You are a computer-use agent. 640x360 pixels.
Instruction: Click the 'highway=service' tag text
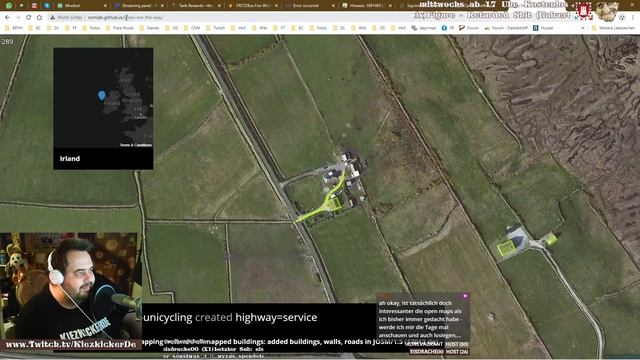point(276,317)
